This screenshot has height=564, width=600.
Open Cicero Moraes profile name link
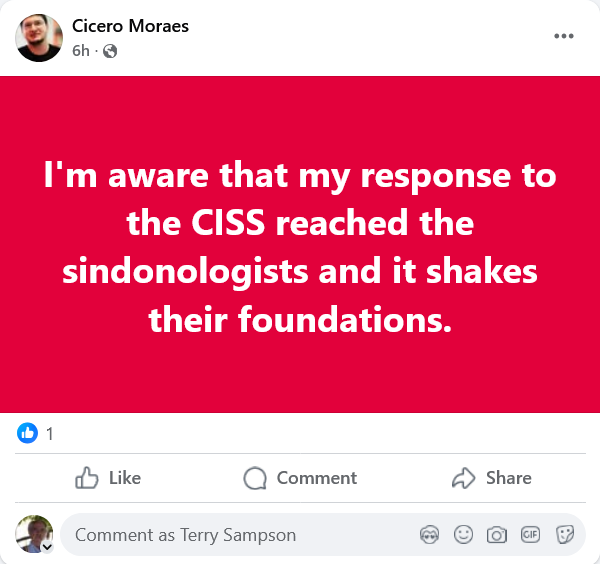coord(130,26)
